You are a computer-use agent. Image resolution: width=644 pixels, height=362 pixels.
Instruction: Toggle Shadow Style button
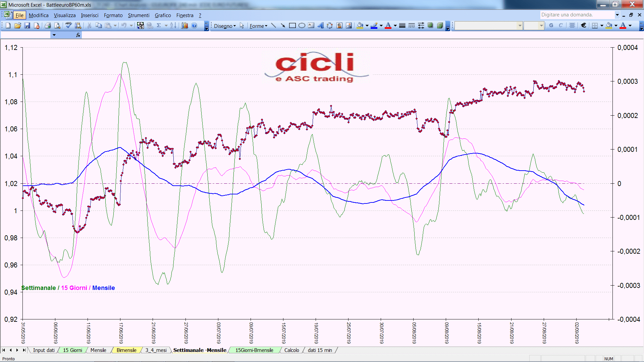[x=430, y=25]
